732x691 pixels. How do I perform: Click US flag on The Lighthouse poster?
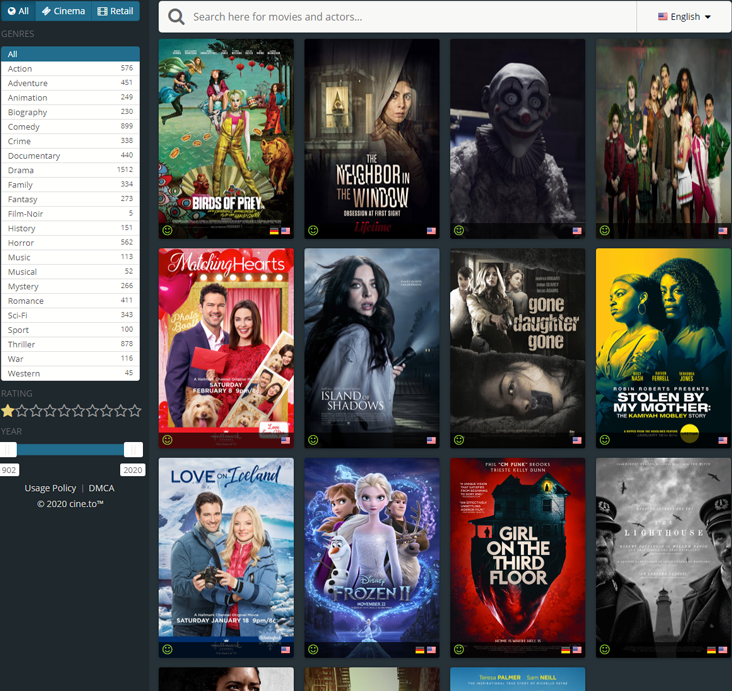tap(723, 650)
